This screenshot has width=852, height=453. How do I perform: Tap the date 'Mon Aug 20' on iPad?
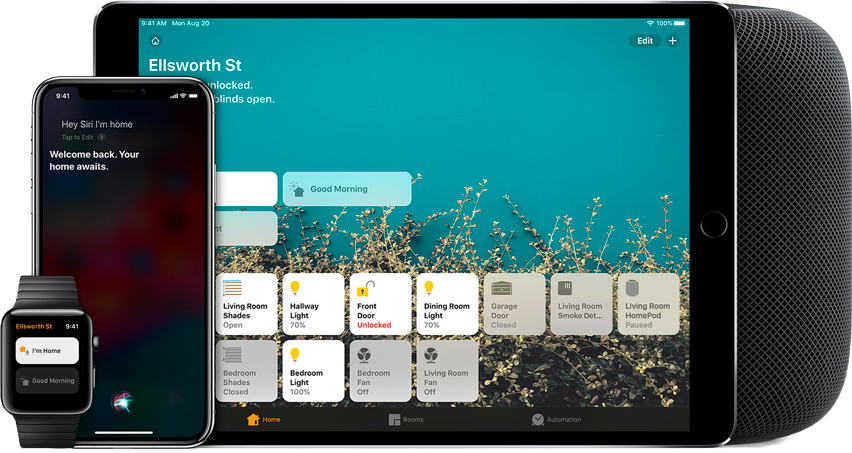(x=190, y=23)
